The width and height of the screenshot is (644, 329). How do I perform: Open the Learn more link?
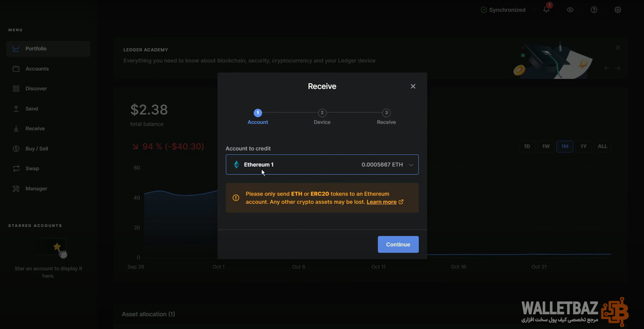click(382, 202)
